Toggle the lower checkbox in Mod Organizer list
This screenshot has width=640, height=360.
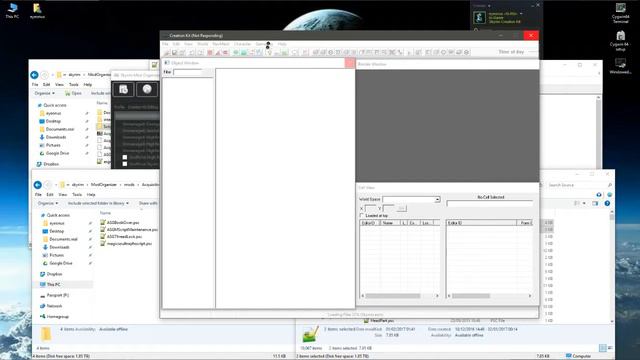pyautogui.click(x=125, y=164)
